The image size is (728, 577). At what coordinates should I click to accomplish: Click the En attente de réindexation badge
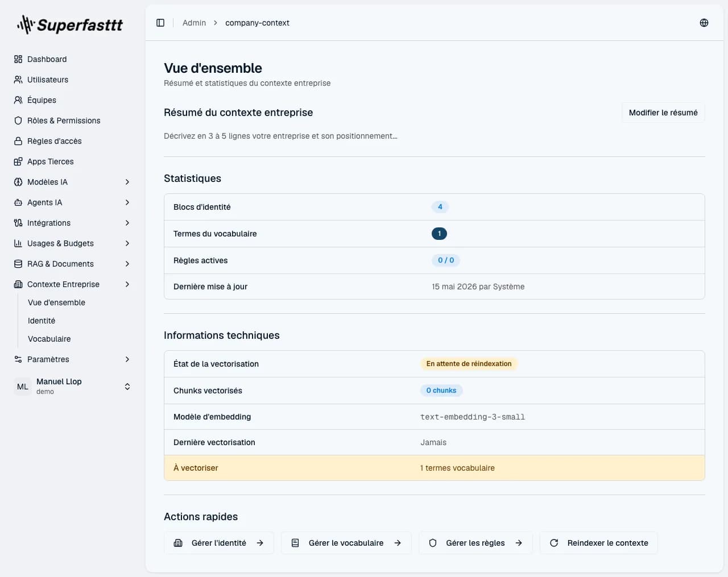(469, 364)
